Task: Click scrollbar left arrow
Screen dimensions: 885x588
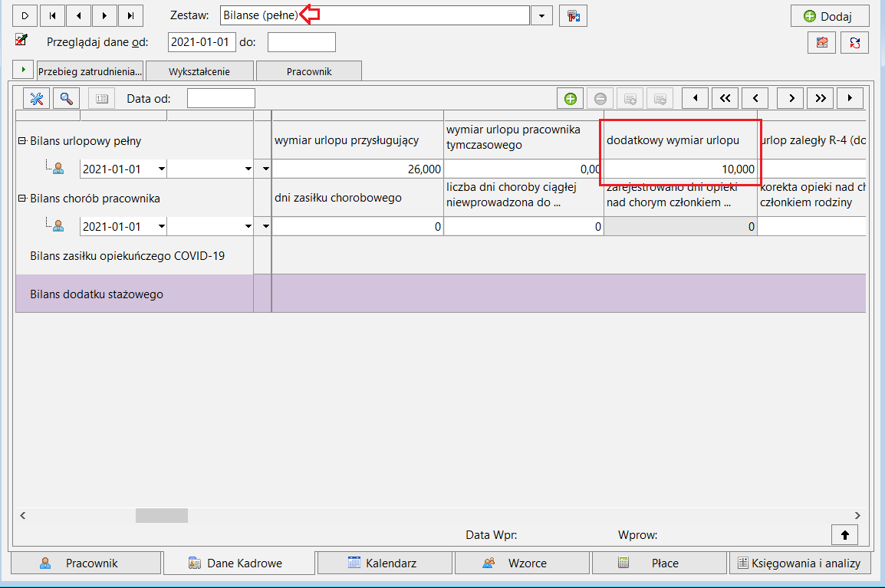Action: click(22, 515)
